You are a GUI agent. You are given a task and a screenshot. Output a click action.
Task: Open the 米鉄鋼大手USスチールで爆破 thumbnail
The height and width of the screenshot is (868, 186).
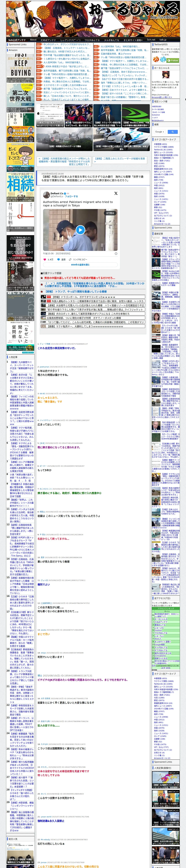point(64,139)
